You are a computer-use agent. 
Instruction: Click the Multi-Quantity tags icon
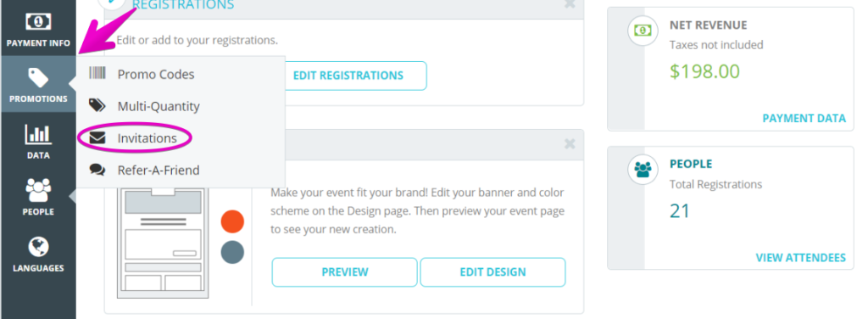(97, 106)
